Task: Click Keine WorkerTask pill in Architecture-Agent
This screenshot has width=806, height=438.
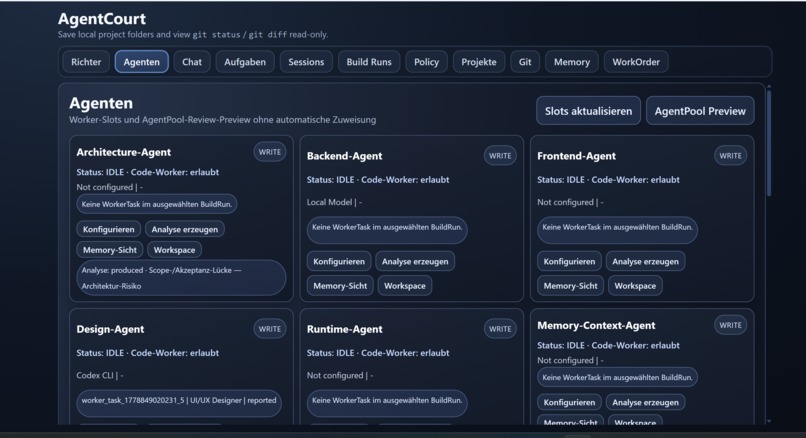Action: pos(157,204)
